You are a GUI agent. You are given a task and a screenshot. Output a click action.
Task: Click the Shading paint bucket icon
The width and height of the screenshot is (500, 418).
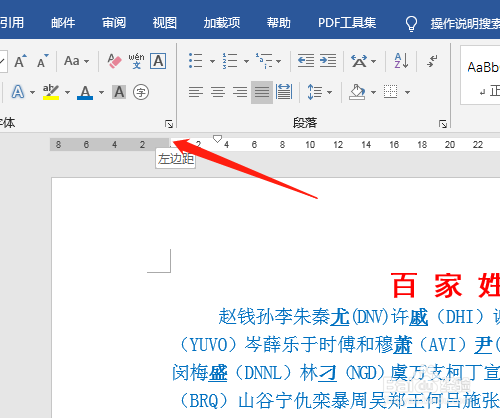(x=357, y=92)
